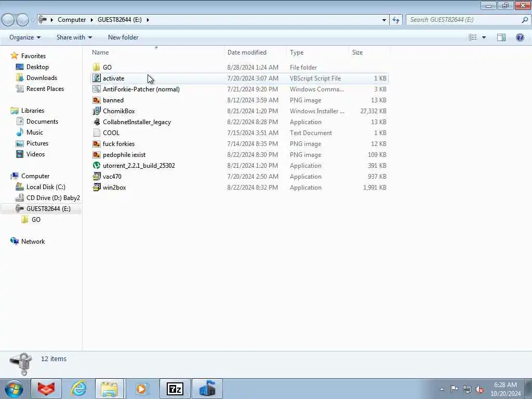Open the Videos library

coord(35,154)
